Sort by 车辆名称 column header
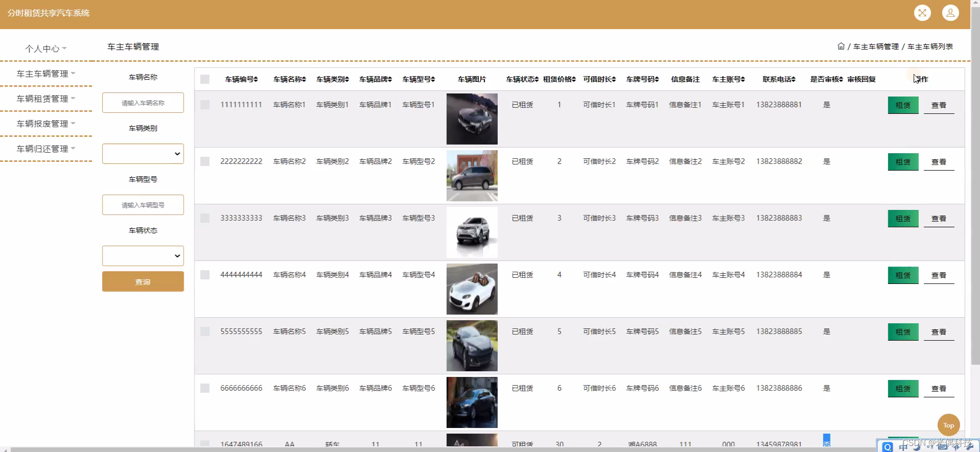Image resolution: width=980 pixels, height=452 pixels. click(289, 79)
